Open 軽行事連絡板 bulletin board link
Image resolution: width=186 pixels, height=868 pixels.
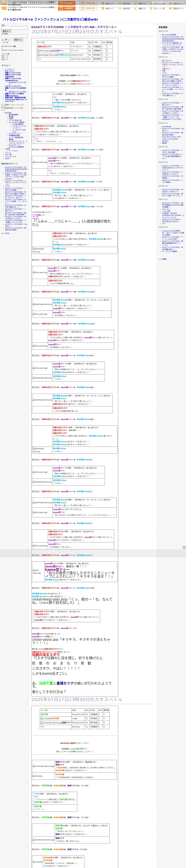(x=13, y=115)
